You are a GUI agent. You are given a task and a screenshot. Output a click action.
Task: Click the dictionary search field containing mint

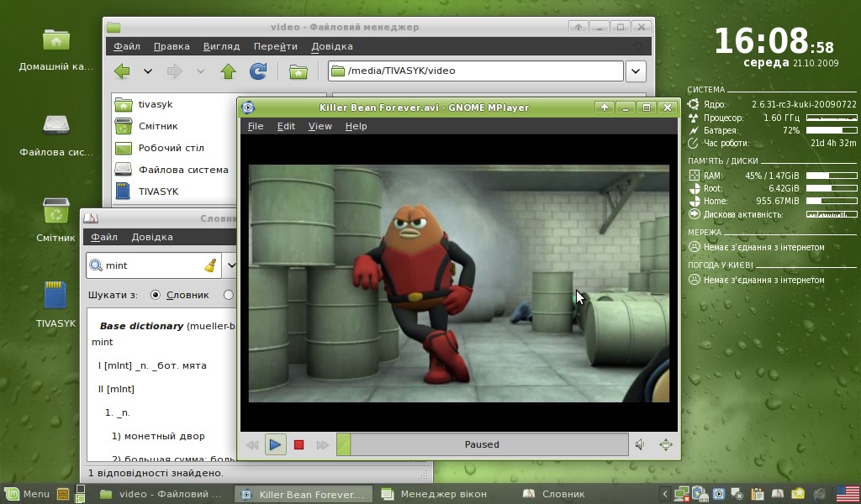coord(154,265)
